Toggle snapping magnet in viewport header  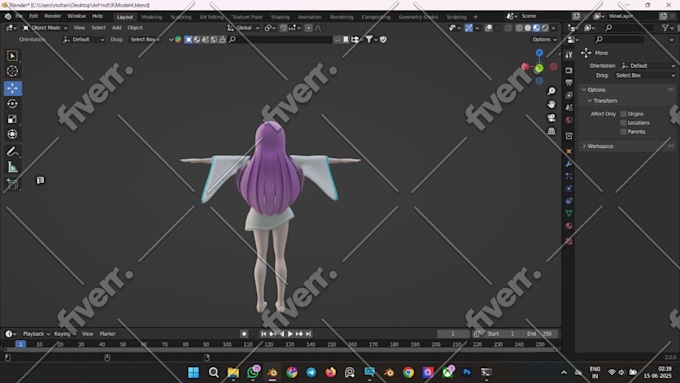[283, 28]
